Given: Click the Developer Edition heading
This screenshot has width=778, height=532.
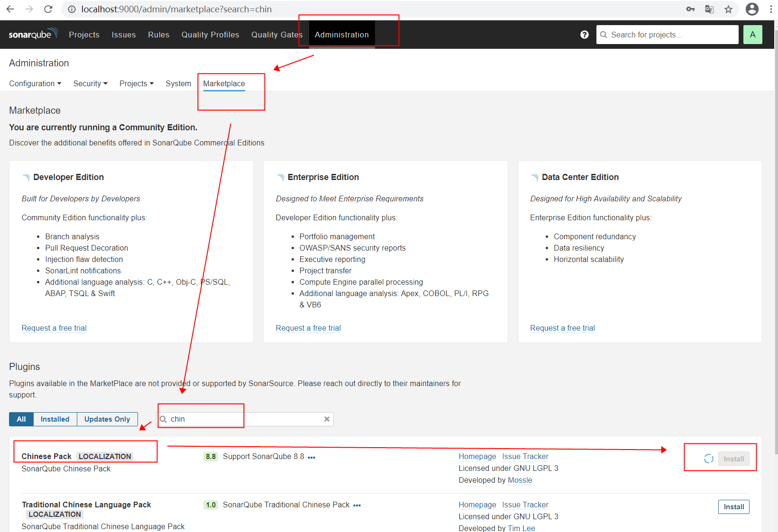Looking at the screenshot, I should tap(68, 177).
